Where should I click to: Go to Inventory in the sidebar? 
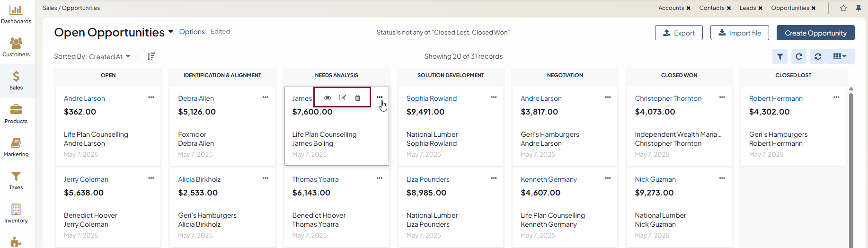16,213
